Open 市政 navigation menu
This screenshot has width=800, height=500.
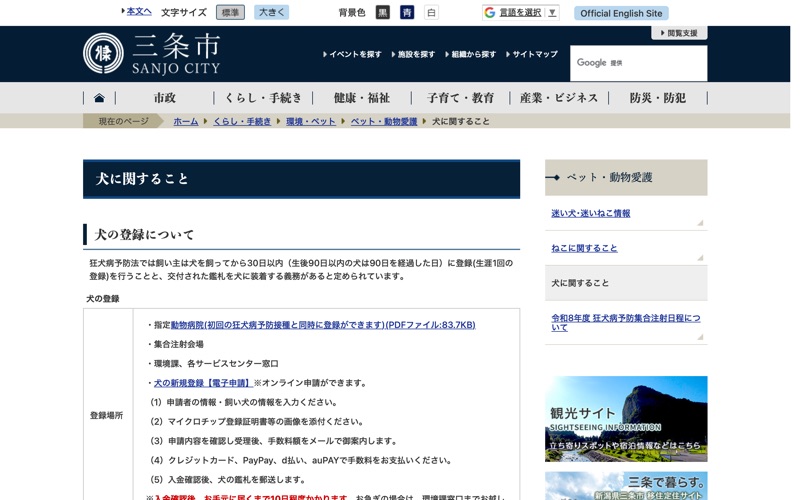pos(165,98)
